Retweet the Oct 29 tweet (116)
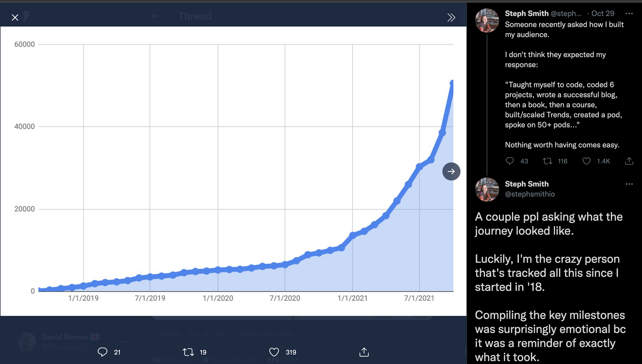Viewport: 642px width, 364px height. pyautogui.click(x=547, y=161)
